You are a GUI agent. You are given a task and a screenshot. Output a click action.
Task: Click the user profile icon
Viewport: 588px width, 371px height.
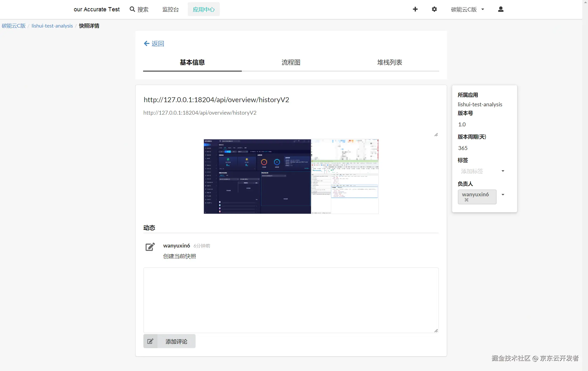click(x=500, y=9)
